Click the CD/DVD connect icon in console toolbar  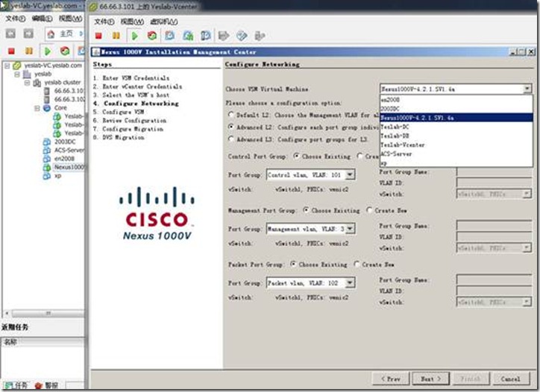(x=242, y=36)
